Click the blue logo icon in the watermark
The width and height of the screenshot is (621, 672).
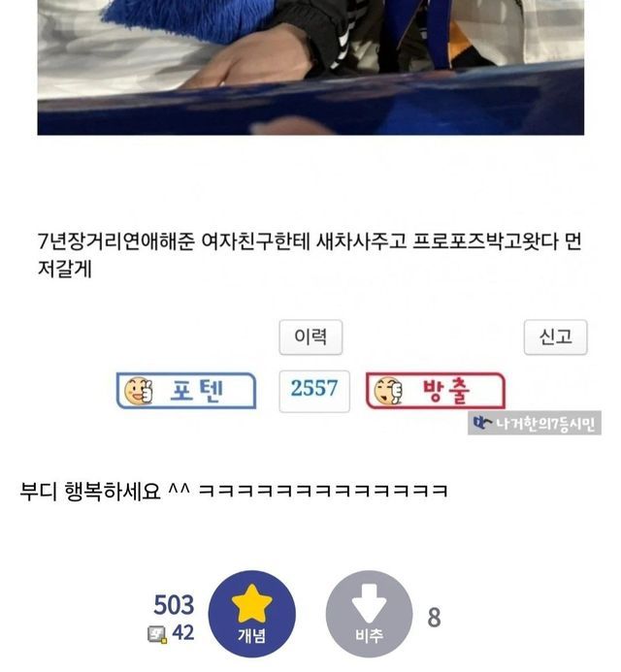[482, 424]
